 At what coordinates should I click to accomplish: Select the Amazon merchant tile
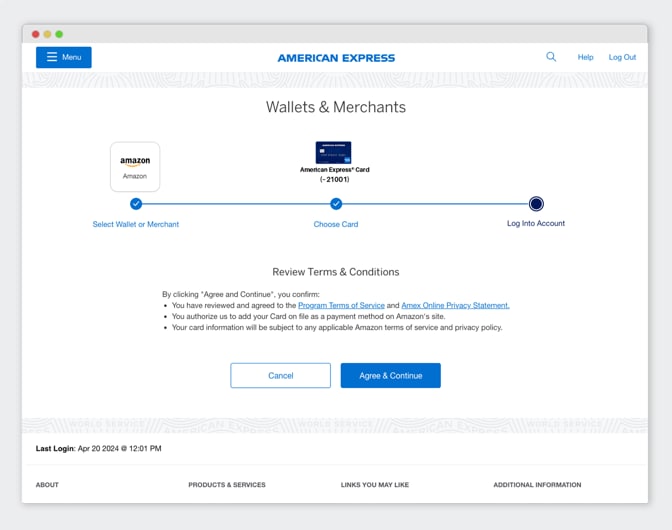[x=135, y=167]
